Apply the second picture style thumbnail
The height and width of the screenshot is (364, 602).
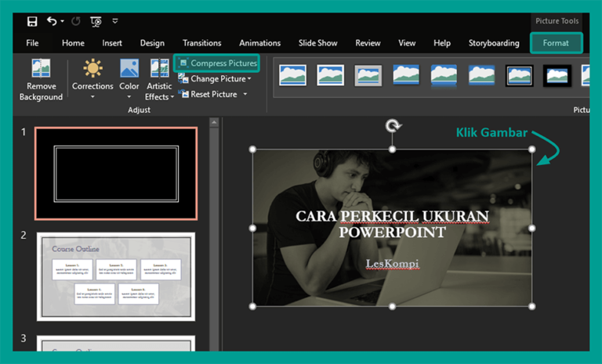coord(330,75)
